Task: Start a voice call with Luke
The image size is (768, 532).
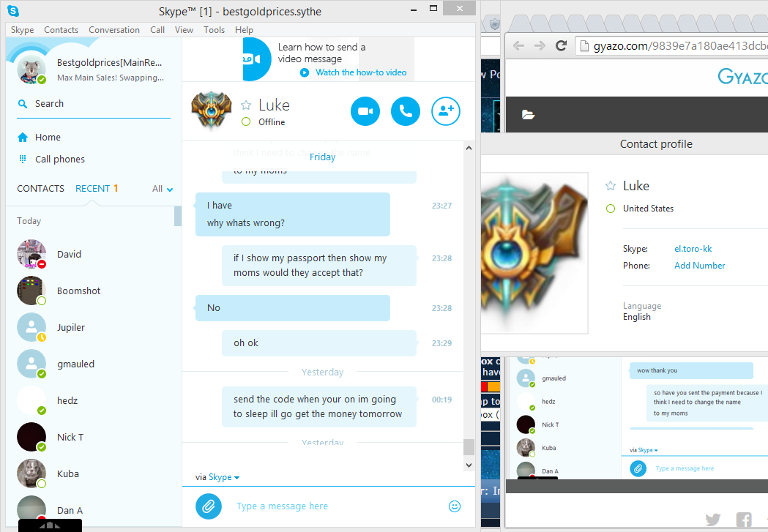Action: 406,111
